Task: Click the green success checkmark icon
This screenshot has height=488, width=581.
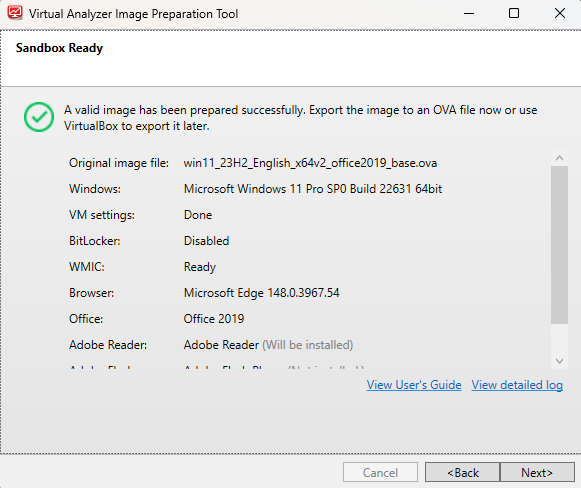Action: pos(39,117)
